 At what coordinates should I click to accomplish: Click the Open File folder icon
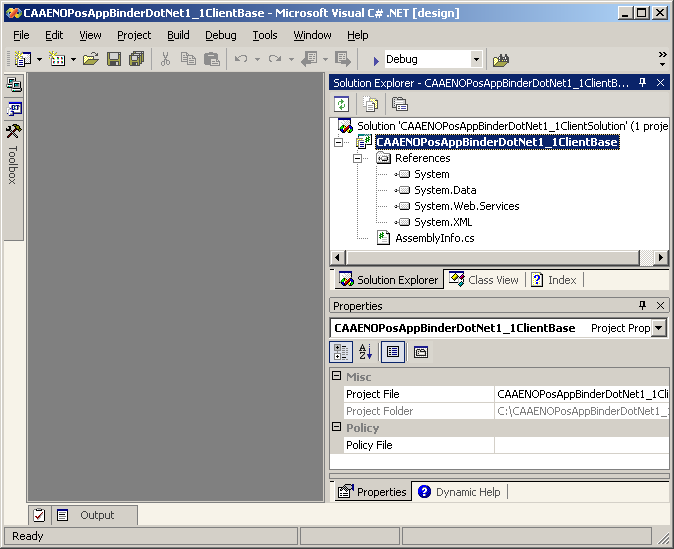click(91, 59)
